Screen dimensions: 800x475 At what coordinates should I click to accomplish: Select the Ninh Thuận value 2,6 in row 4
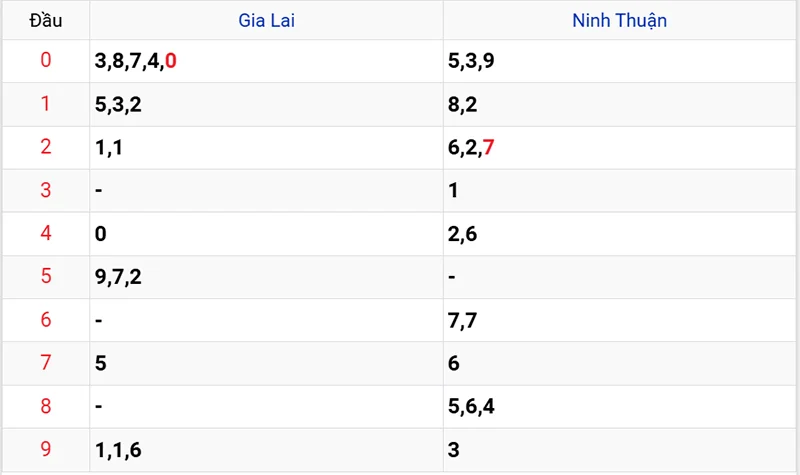pyautogui.click(x=462, y=234)
